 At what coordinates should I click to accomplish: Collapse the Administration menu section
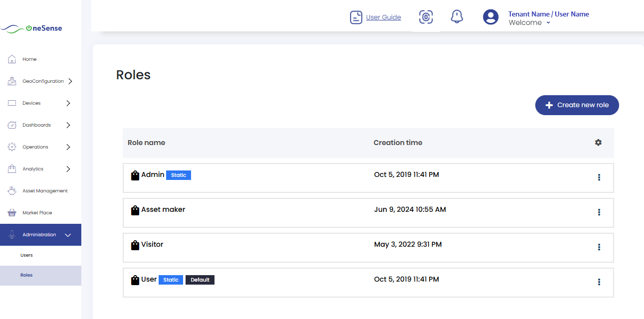click(x=68, y=235)
